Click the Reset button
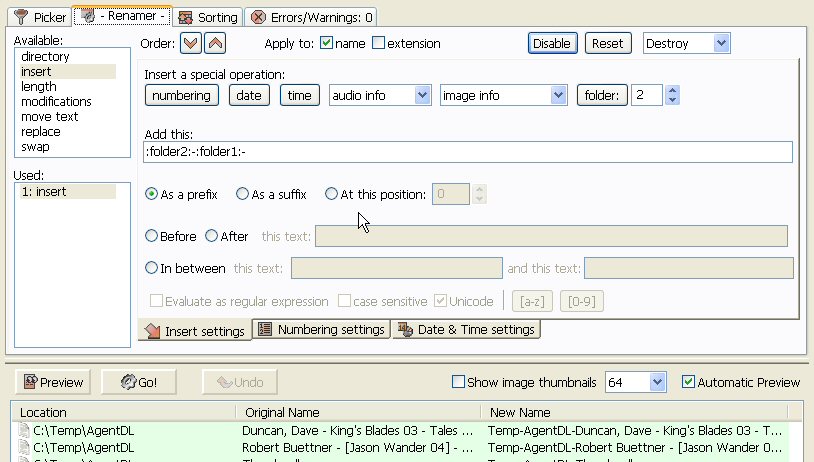Image resolution: width=814 pixels, height=462 pixels. coord(608,43)
